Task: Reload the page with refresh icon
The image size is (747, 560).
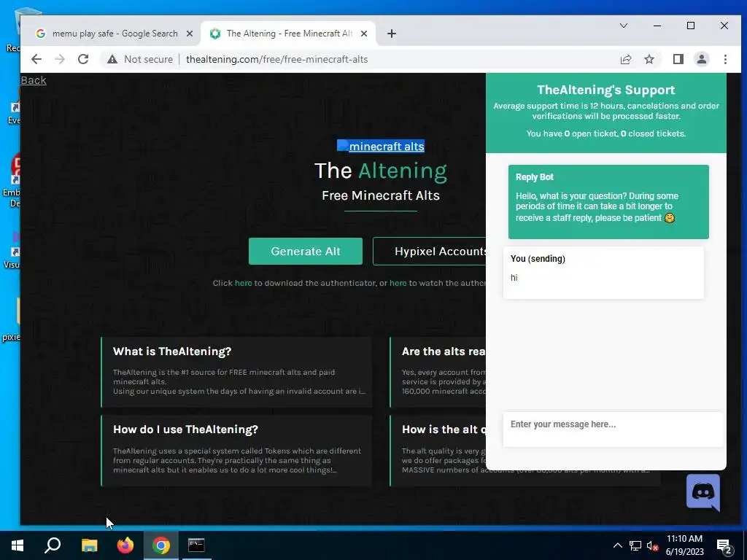Action: (x=83, y=59)
